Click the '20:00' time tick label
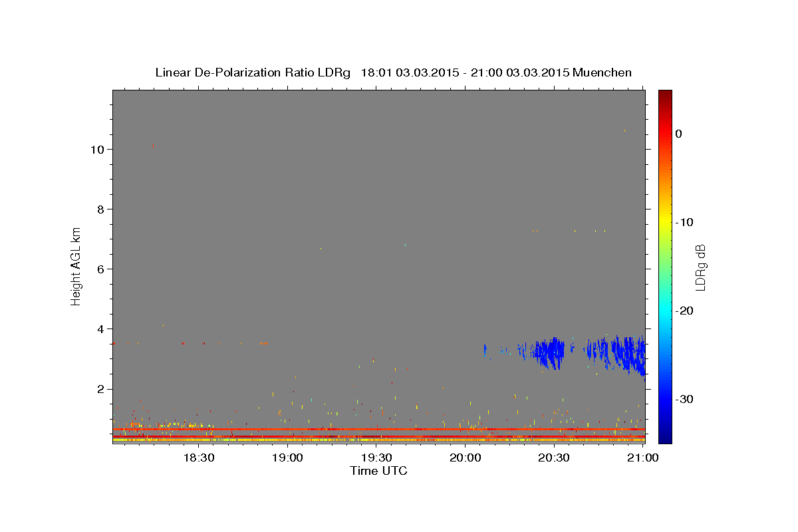Viewport: 798px width, 532px height. point(465,458)
